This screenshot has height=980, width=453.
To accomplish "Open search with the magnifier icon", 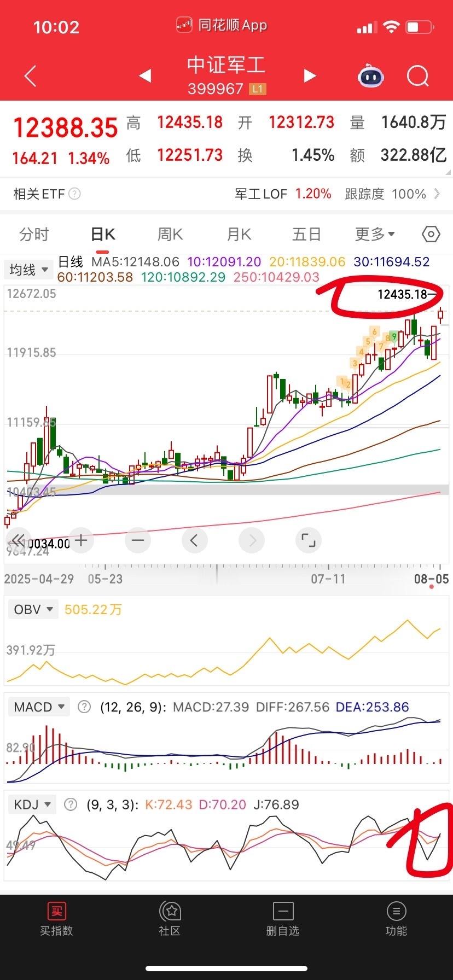I will pyautogui.click(x=418, y=76).
